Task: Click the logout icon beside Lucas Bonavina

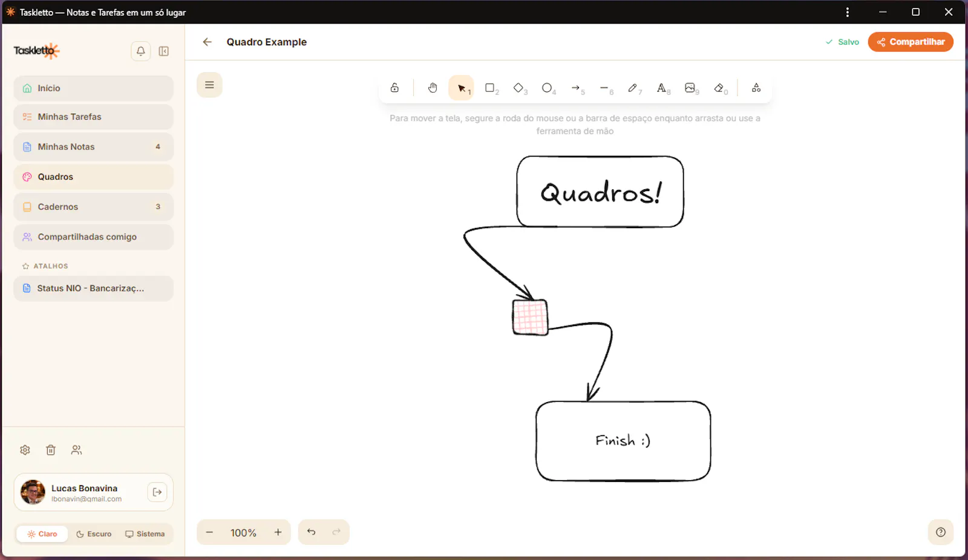Action: click(x=157, y=492)
